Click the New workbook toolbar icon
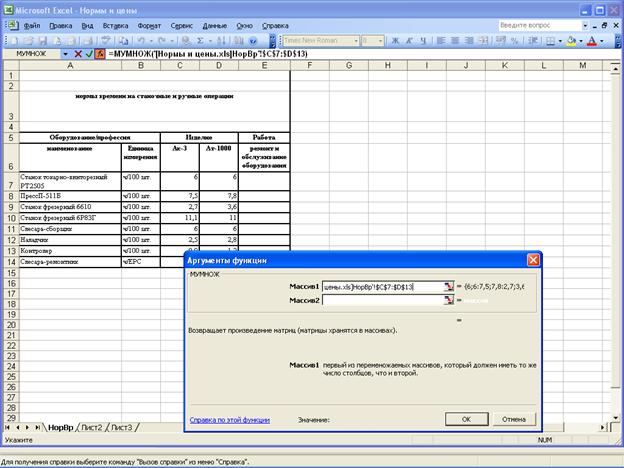The width and height of the screenshot is (624, 468). (x=14, y=41)
